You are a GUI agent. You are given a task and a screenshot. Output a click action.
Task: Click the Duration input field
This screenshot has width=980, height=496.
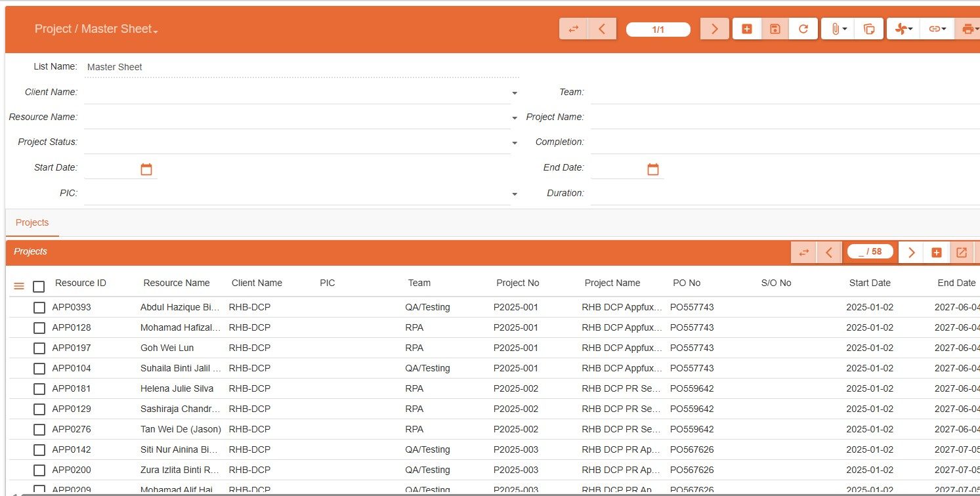pos(785,194)
